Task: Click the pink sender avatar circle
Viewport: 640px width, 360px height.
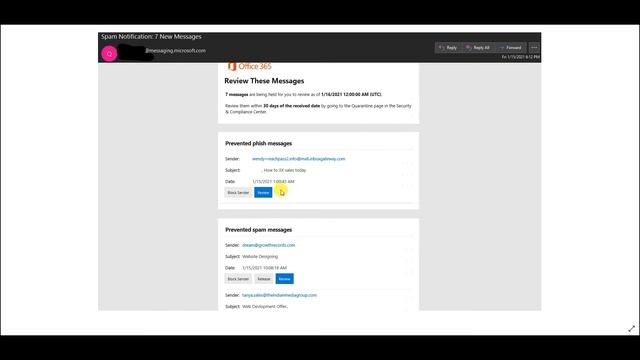Action: (109, 53)
